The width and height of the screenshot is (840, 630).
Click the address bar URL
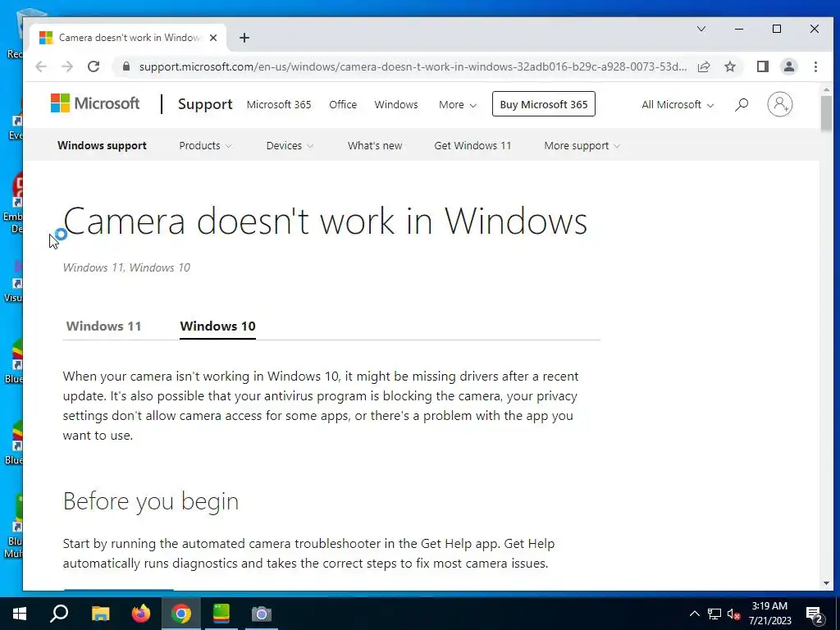click(x=413, y=66)
